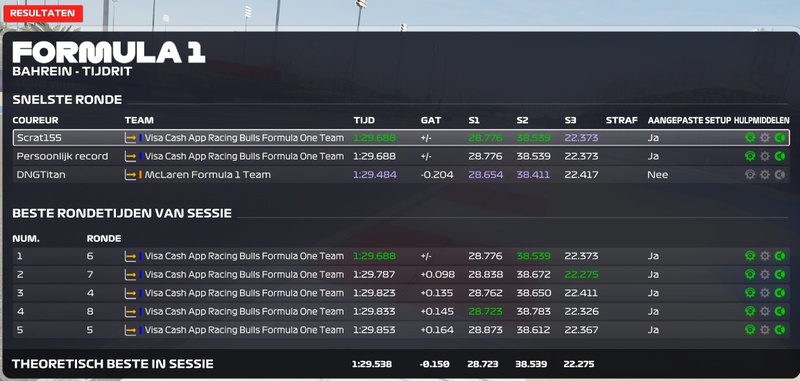Click DNGTitan's purple lap time 1:29.484
This screenshot has height=381, width=800.
click(x=374, y=174)
